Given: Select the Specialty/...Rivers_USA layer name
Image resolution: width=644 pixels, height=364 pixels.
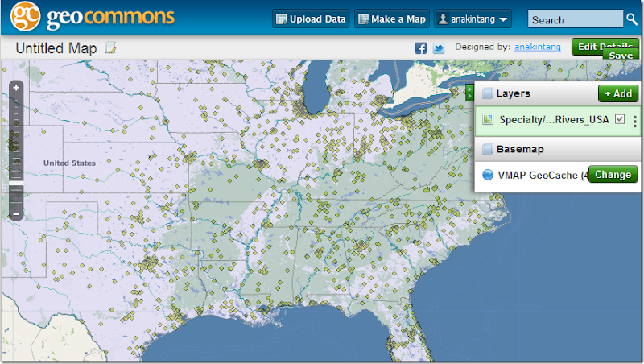Looking at the screenshot, I should [x=554, y=119].
